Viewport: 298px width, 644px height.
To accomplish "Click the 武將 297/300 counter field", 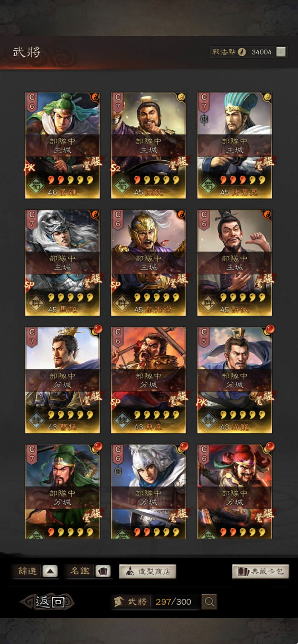I will click(x=157, y=602).
